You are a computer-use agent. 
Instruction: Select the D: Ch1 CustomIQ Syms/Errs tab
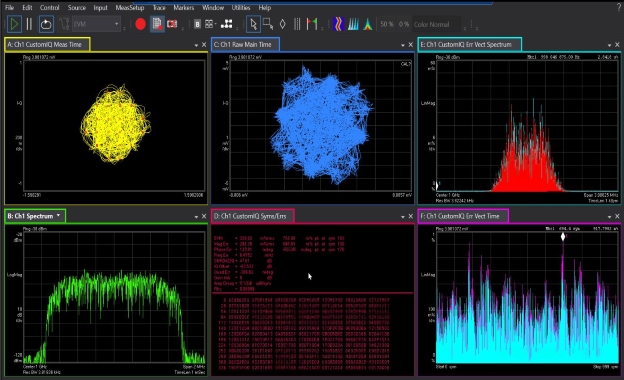[253, 216]
